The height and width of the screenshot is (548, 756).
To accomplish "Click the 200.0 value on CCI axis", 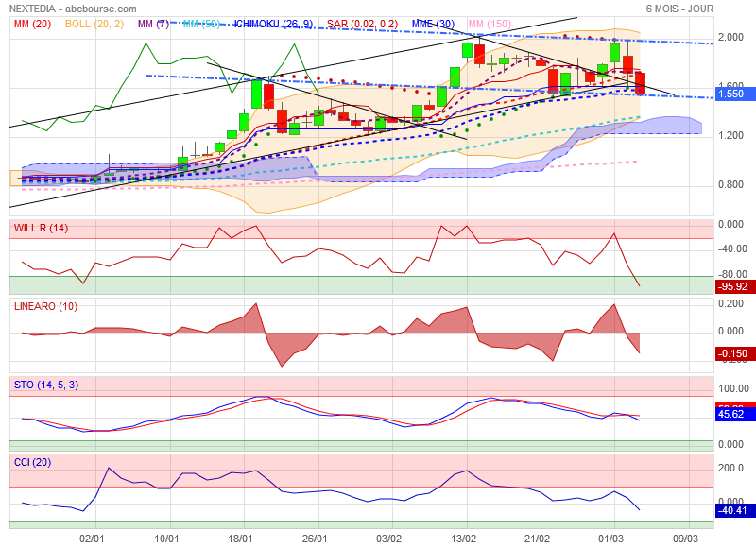I will (730, 468).
